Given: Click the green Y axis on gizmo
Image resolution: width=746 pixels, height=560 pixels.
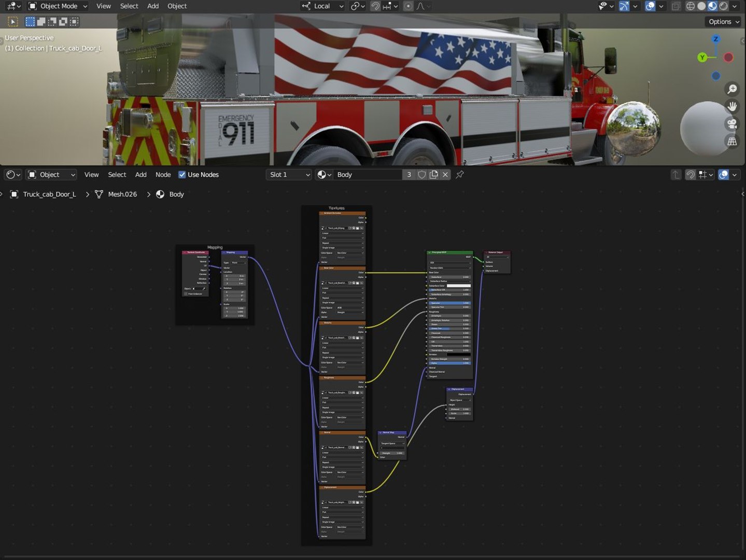Looking at the screenshot, I should click(x=702, y=58).
